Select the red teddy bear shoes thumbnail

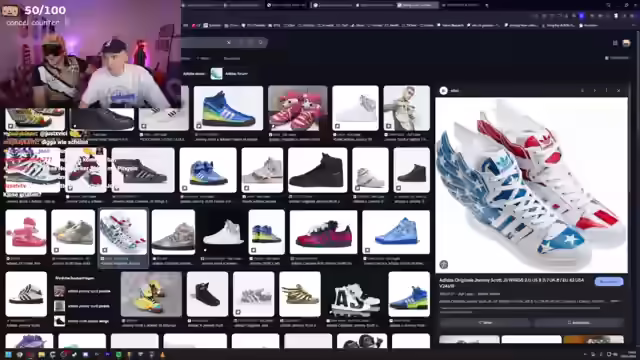(x=298, y=108)
